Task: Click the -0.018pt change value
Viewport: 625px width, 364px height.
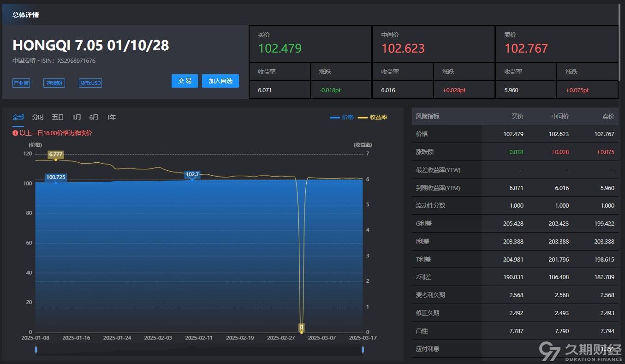Action: 330,90
